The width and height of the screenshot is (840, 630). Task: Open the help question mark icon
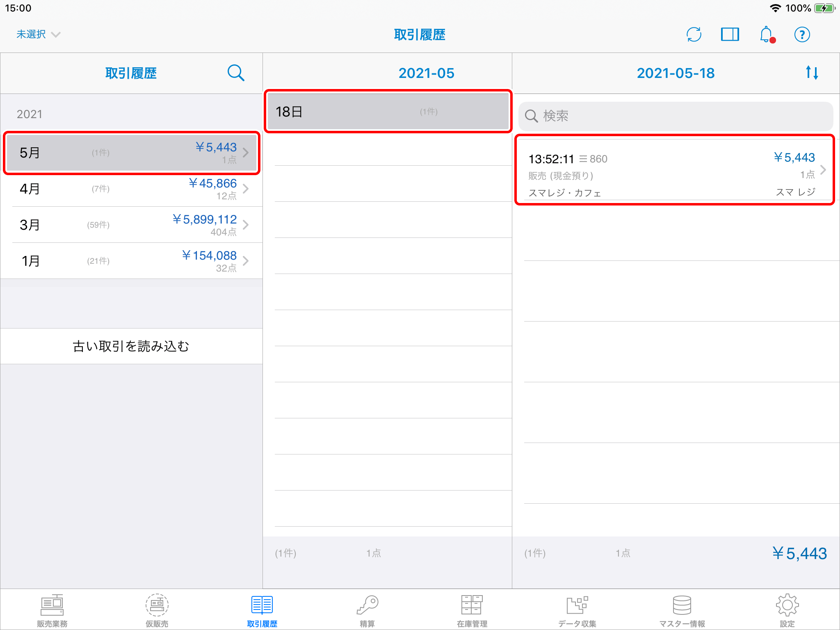tap(802, 34)
